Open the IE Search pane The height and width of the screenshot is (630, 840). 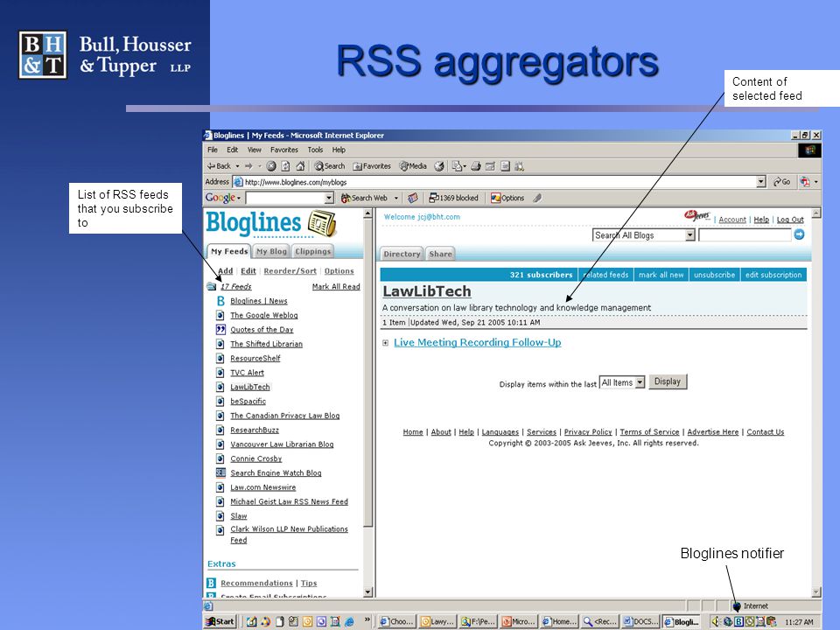pos(330,166)
